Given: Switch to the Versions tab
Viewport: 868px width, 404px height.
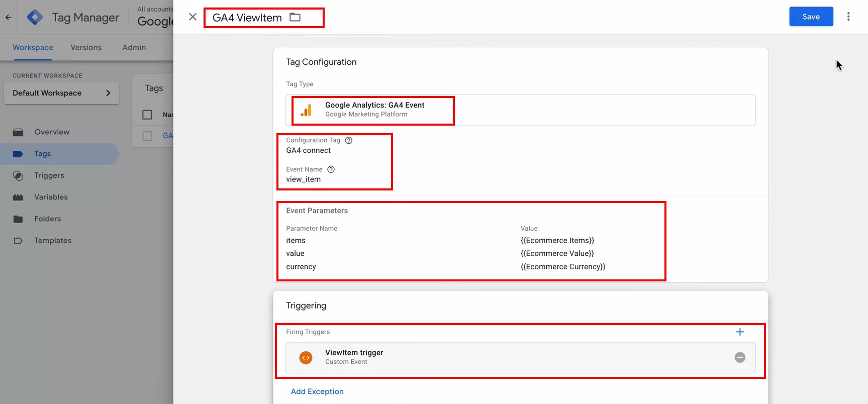Looking at the screenshot, I should pyautogui.click(x=86, y=47).
